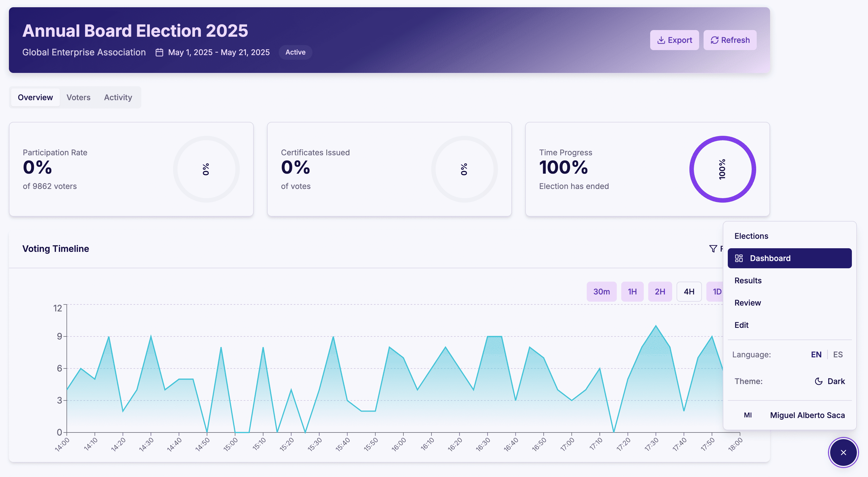Select the 30m time range

pyautogui.click(x=601, y=291)
